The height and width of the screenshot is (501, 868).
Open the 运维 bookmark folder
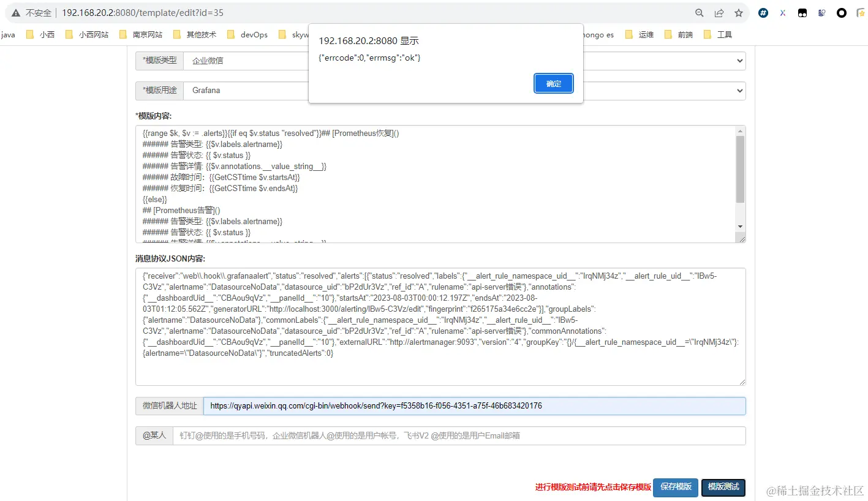point(640,35)
